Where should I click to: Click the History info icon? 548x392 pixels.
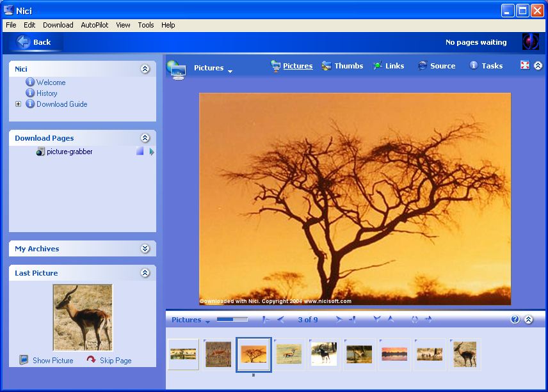[30, 93]
